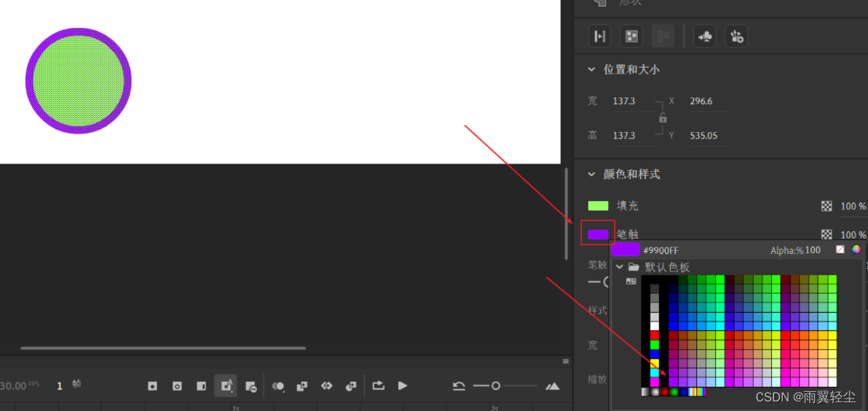Click the timeline zoom slider handle
The height and width of the screenshot is (411, 868).
coord(496,385)
